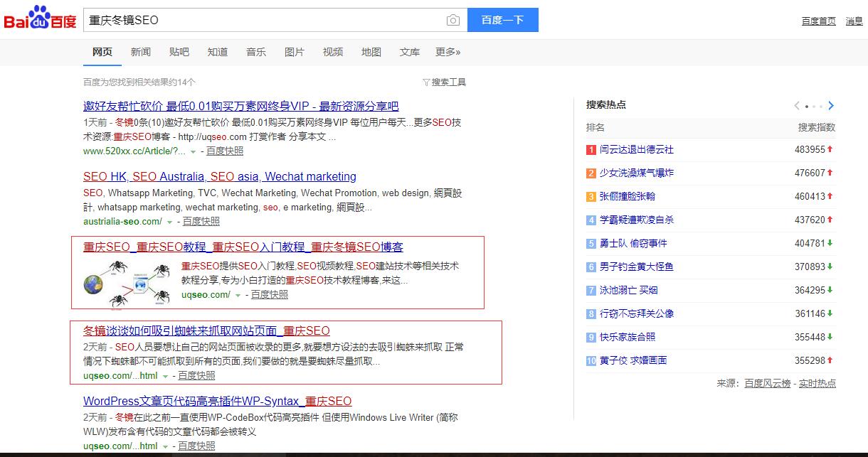
Task: Expand URL dropdown arrow under 冬镜谈谈如何吸引蜘蛛 result
Action: [x=165, y=376]
